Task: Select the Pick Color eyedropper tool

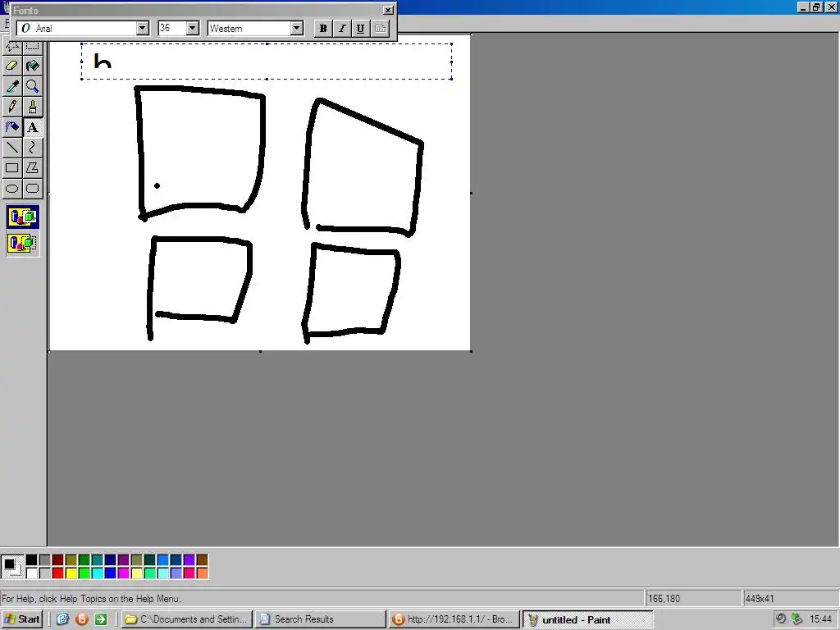Action: [11, 86]
